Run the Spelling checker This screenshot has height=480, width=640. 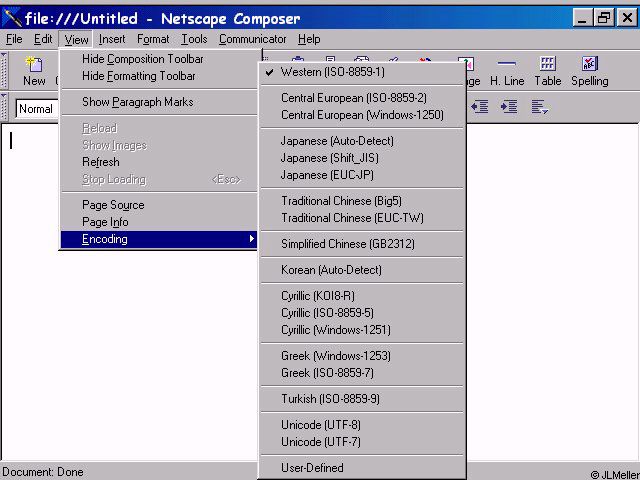pos(590,71)
